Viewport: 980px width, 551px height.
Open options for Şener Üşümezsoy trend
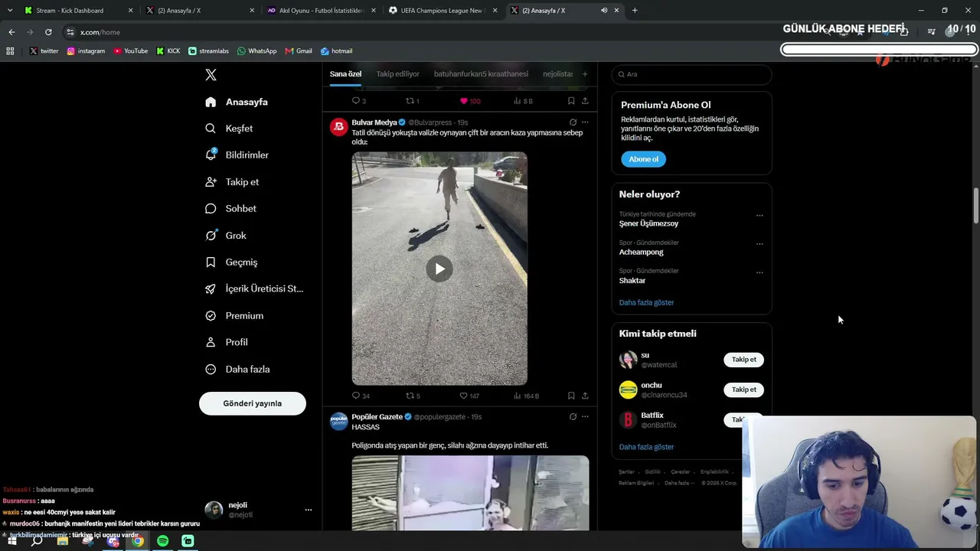pos(759,216)
